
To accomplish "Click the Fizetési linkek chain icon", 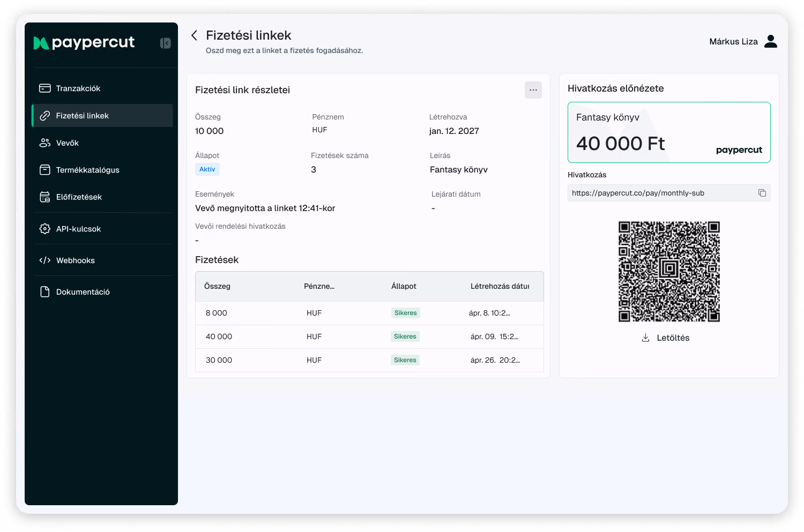I will (x=45, y=116).
